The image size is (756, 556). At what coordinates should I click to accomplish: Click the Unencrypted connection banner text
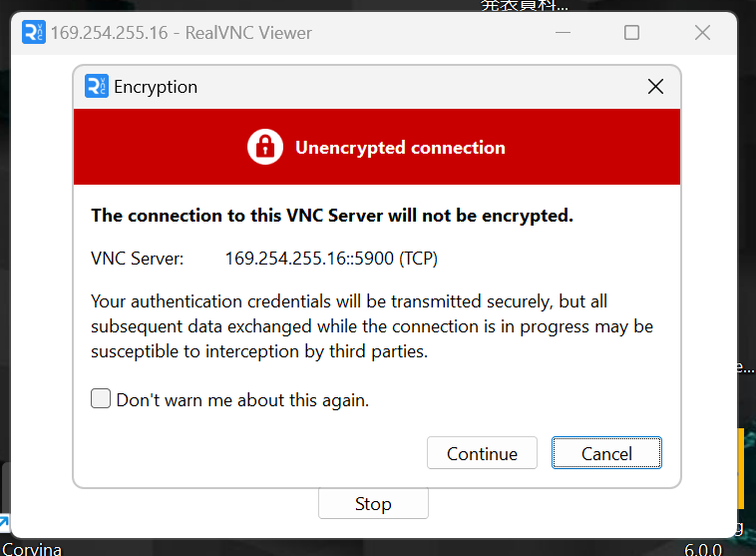pyautogui.click(x=400, y=147)
